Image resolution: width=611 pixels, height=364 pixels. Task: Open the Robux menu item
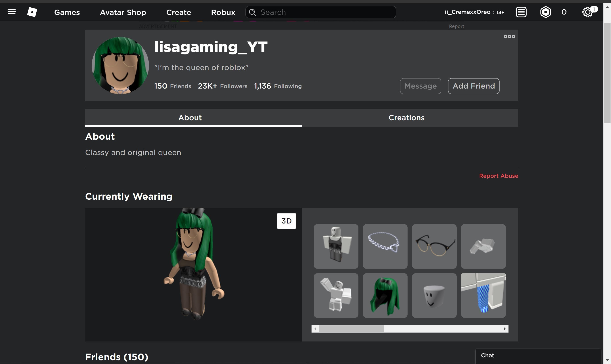pos(223,12)
